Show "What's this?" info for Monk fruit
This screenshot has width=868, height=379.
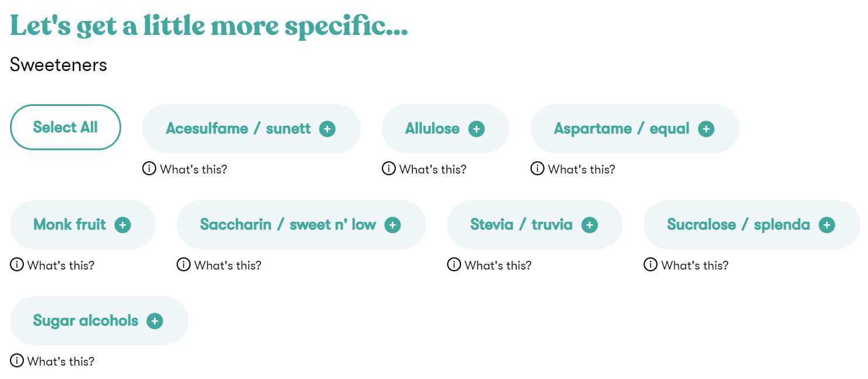pyautogui.click(x=52, y=265)
